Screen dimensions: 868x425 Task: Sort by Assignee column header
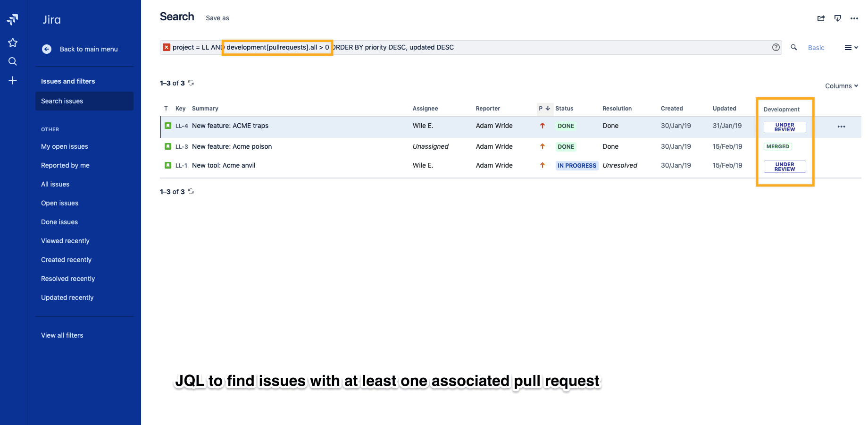tap(425, 109)
